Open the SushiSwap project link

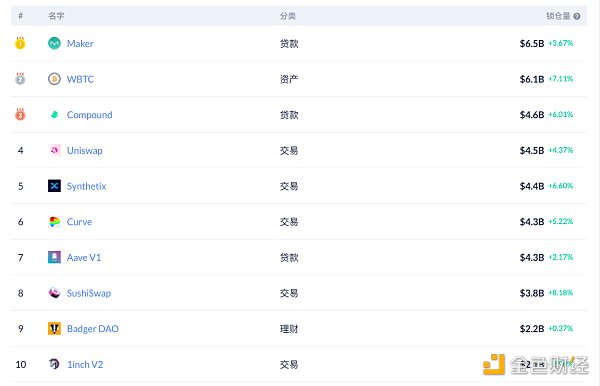tap(89, 293)
